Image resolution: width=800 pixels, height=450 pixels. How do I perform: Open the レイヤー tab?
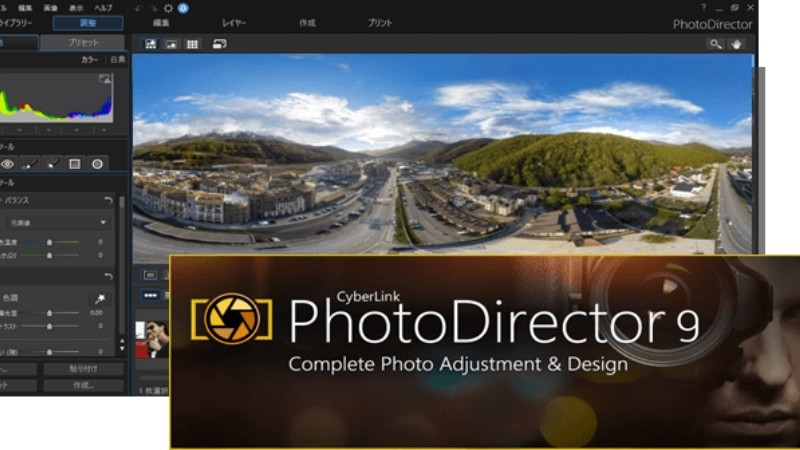tap(234, 22)
